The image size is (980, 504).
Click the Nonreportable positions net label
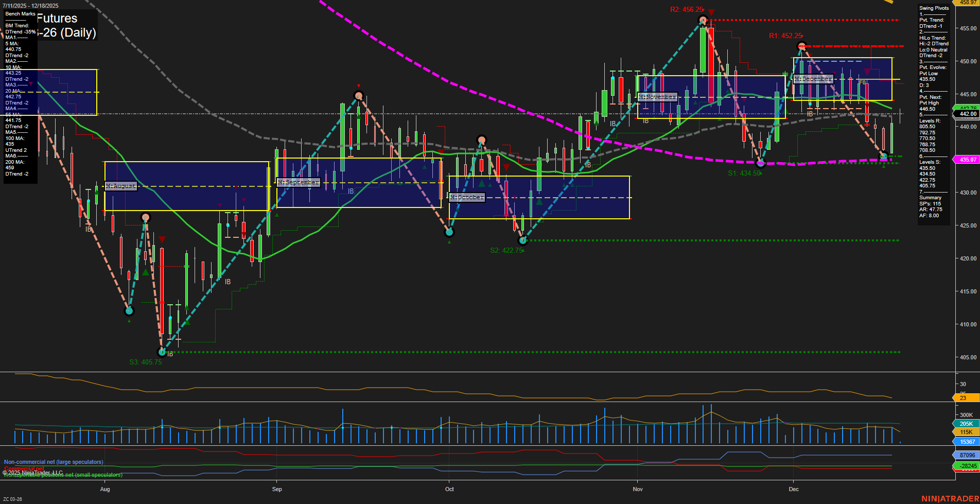click(x=63, y=475)
